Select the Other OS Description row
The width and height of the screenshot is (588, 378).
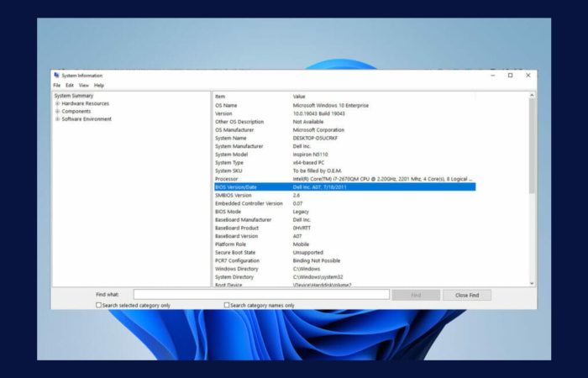pos(344,122)
